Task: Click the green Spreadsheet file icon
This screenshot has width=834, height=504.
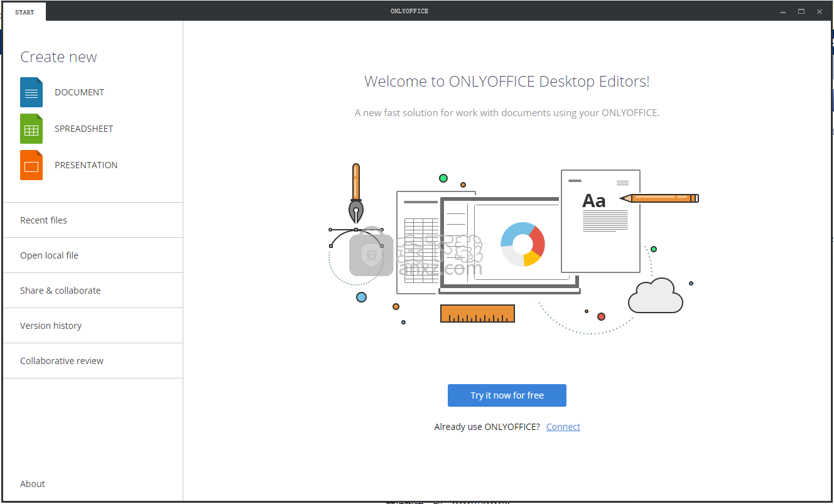Action: click(x=31, y=129)
